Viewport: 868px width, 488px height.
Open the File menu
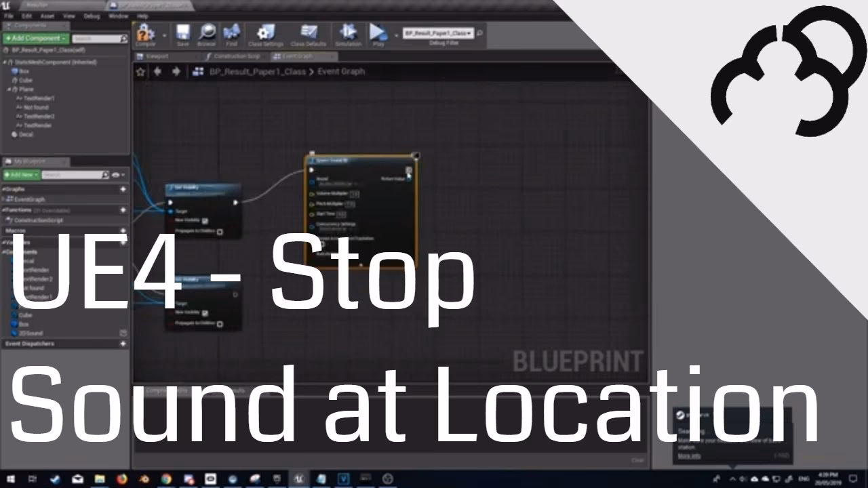click(8, 16)
